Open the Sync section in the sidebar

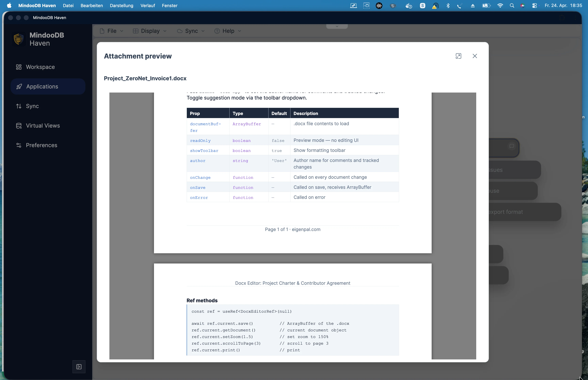tap(32, 106)
